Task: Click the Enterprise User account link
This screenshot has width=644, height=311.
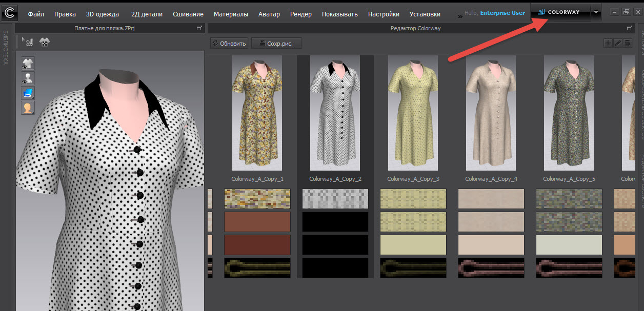Action: (502, 13)
